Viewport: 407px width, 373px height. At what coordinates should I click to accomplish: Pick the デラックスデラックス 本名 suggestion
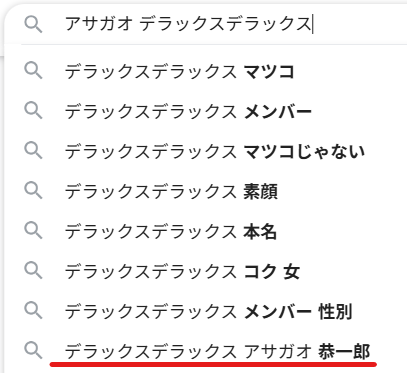205,231
